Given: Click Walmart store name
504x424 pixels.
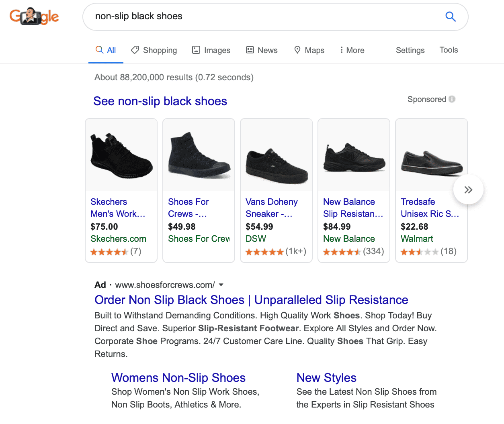Looking at the screenshot, I should [417, 239].
